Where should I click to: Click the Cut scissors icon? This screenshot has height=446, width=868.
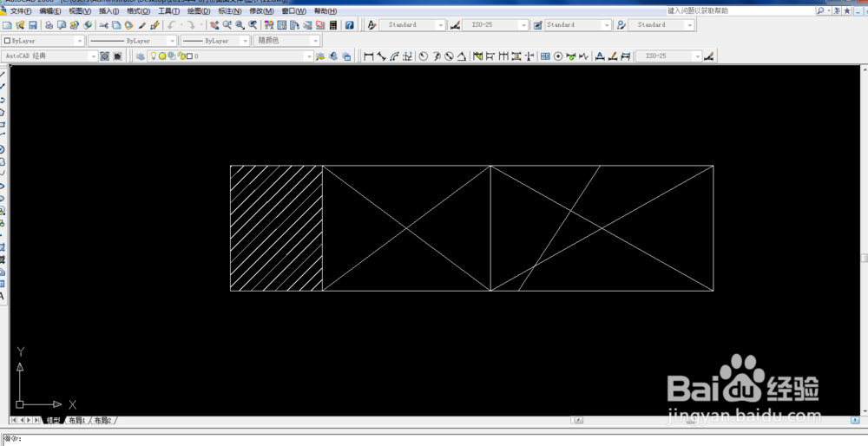(103, 25)
